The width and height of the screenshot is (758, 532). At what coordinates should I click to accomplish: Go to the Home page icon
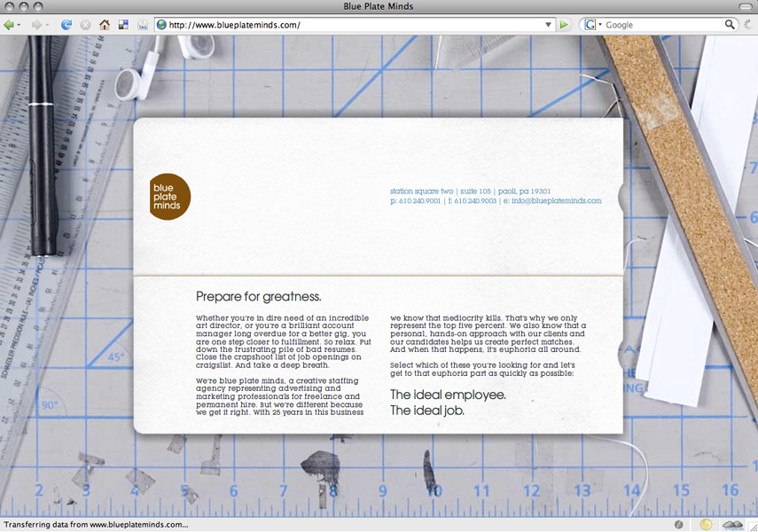pyautogui.click(x=105, y=25)
